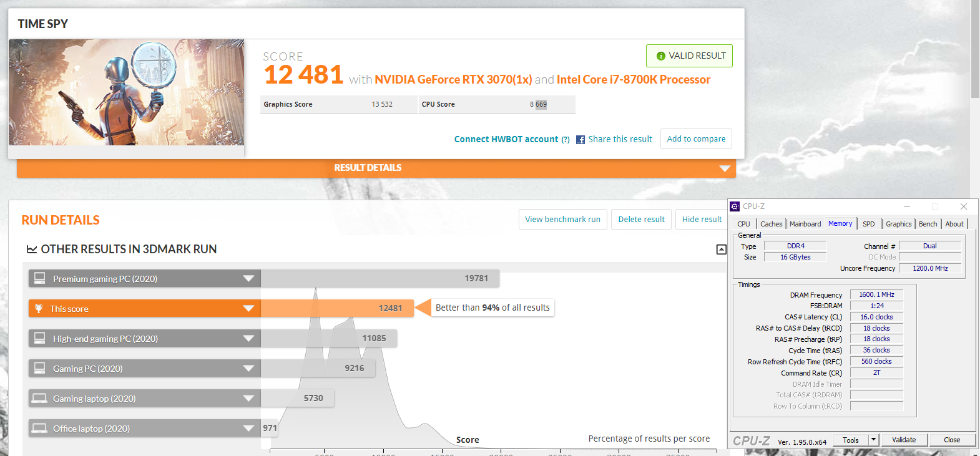The height and width of the screenshot is (456, 980).
Task: Expand the Office laptop (2020) row arrow
Action: coord(248,429)
